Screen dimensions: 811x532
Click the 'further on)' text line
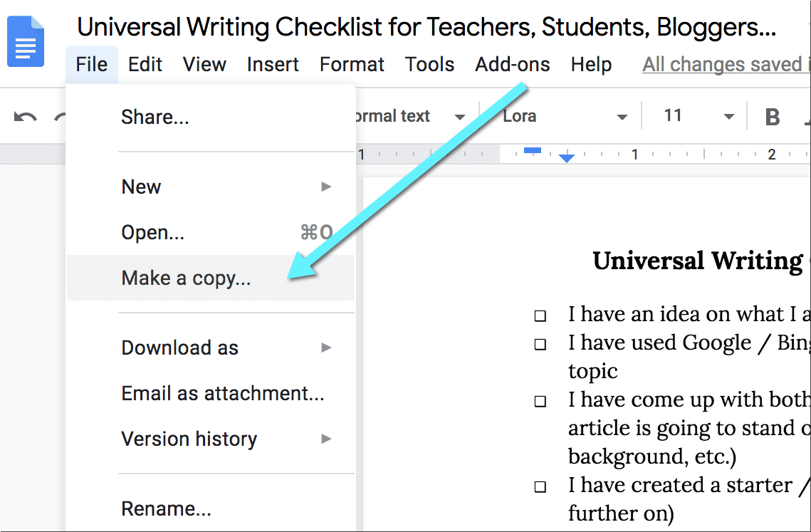[621, 513]
